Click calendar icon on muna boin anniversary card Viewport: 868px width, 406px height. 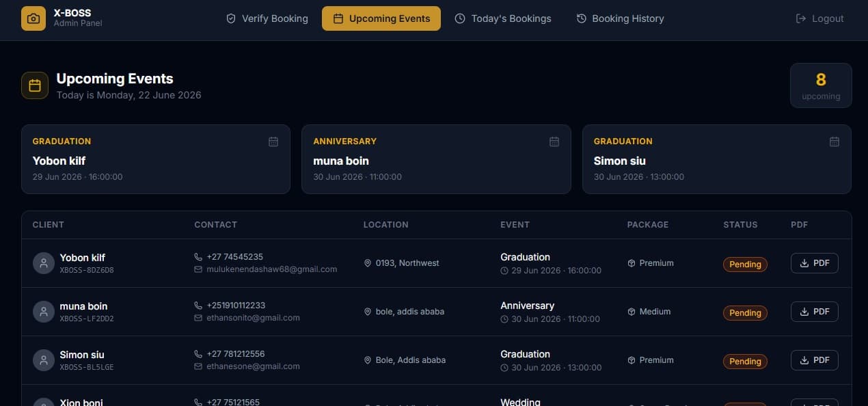click(x=554, y=141)
